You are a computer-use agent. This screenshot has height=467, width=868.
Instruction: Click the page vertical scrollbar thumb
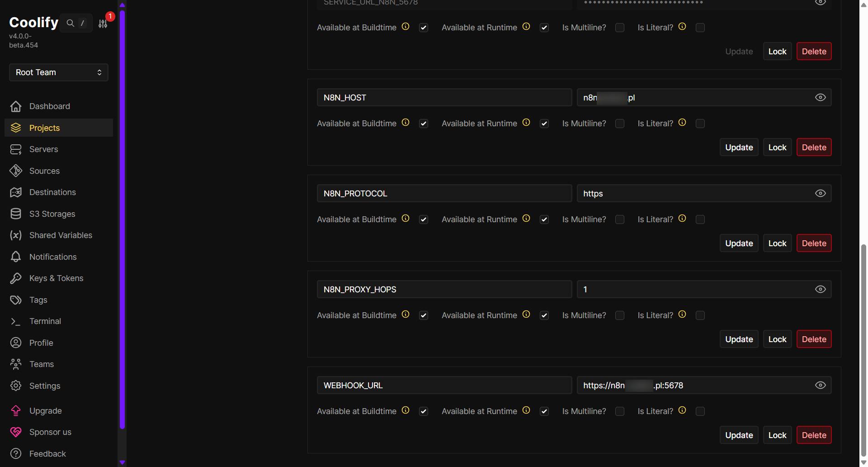coord(864,351)
